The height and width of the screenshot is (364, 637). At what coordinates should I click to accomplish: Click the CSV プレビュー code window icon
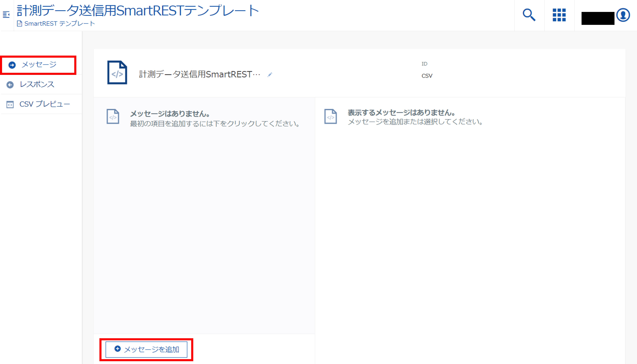click(10, 105)
